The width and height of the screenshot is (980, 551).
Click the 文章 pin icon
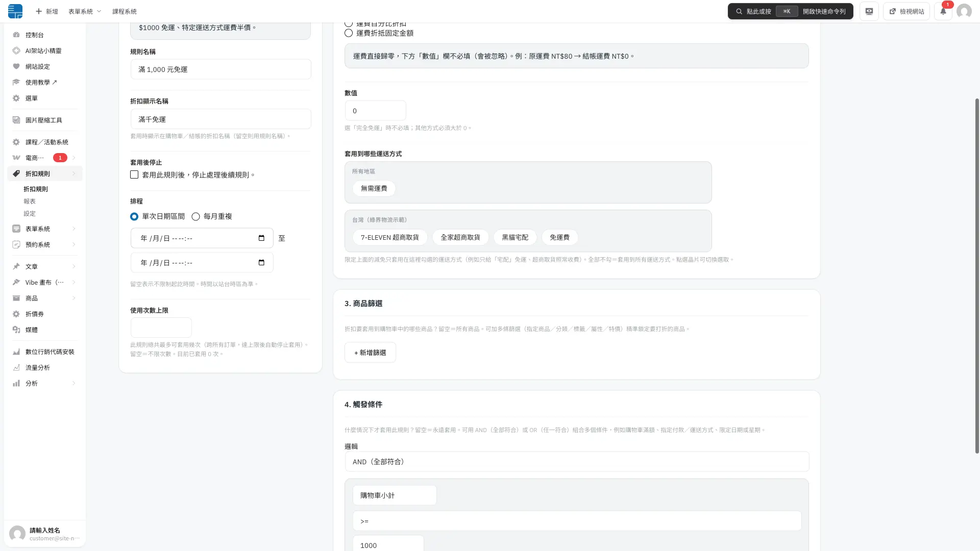16,266
